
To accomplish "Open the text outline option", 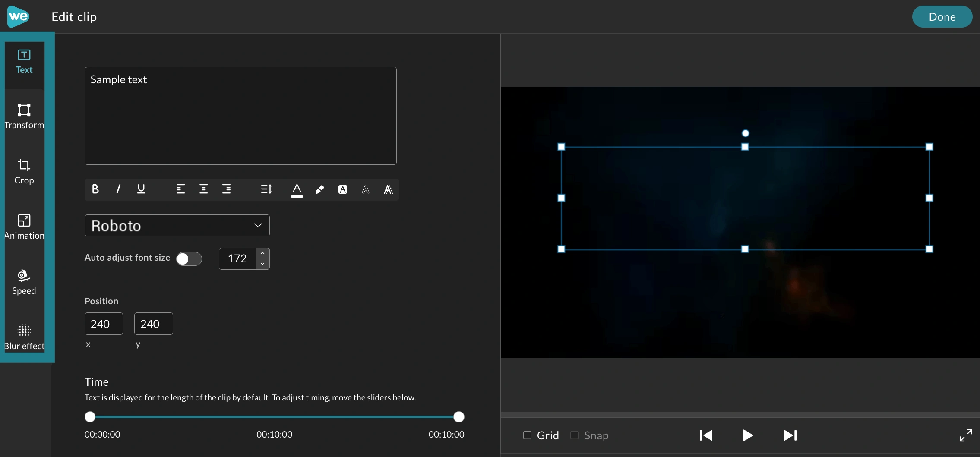I will [366, 189].
